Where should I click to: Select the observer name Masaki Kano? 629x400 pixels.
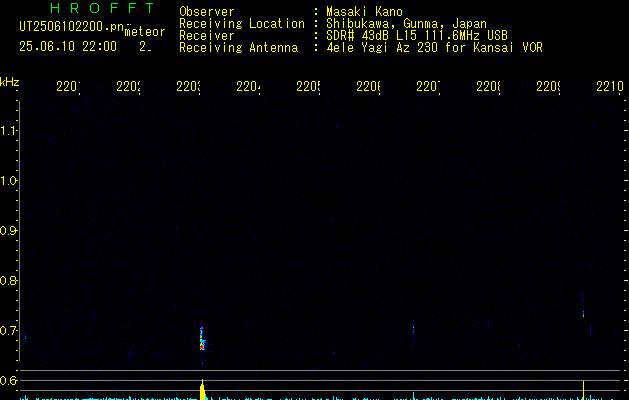pyautogui.click(x=364, y=11)
